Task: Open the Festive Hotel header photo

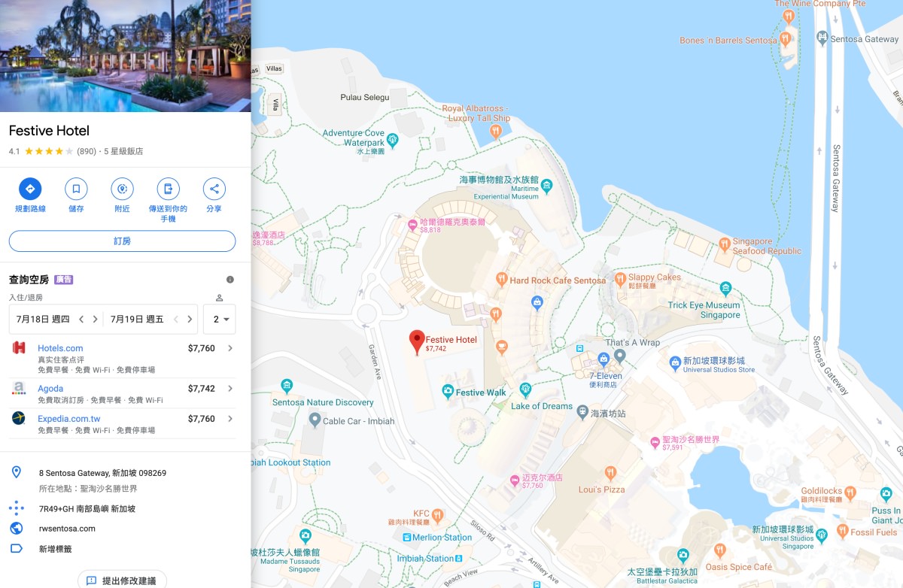Action: click(x=125, y=56)
